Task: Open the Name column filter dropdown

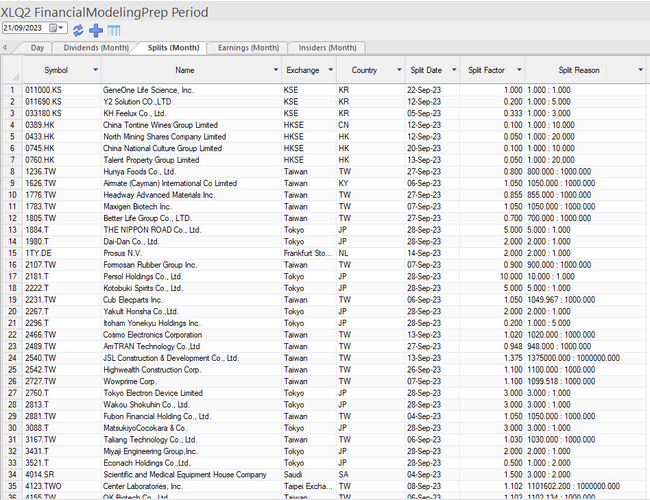Action: tap(276, 70)
